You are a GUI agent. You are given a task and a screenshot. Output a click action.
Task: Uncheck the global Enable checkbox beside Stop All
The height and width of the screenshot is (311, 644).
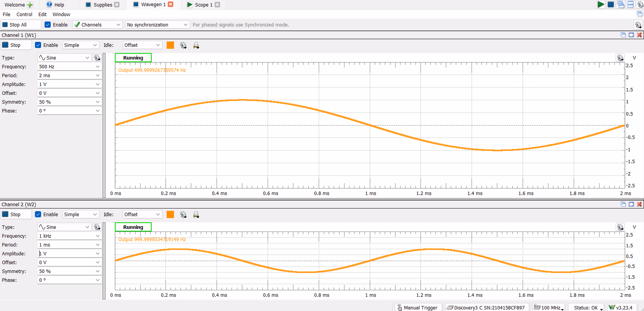pyautogui.click(x=48, y=25)
